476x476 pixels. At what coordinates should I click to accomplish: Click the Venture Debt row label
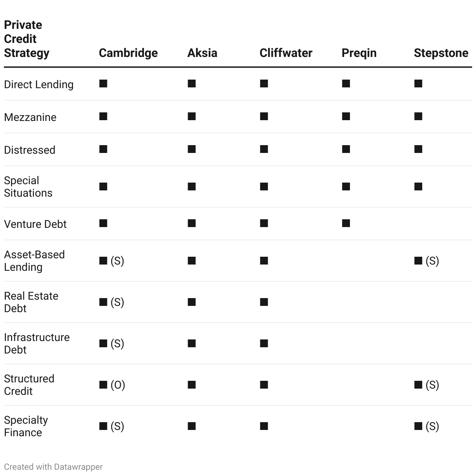35,224
